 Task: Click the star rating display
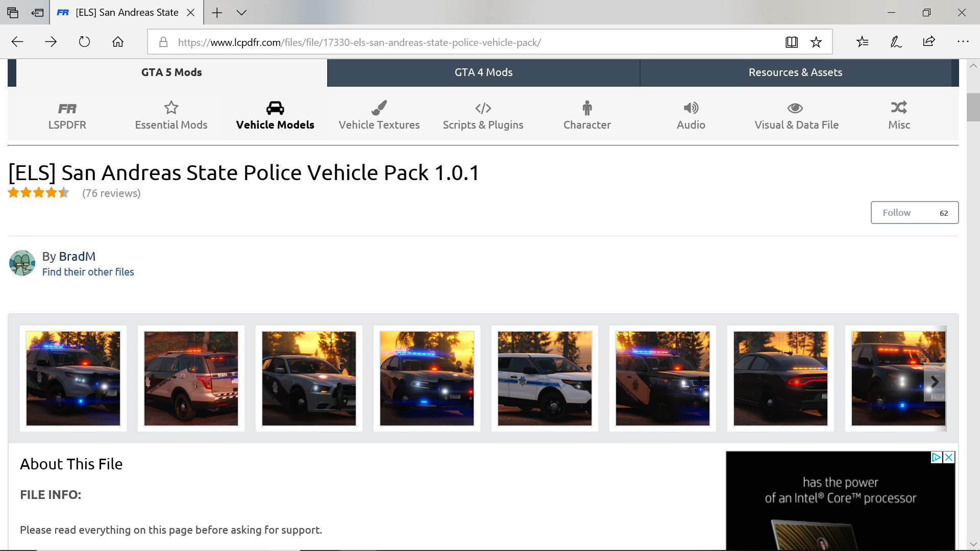tap(38, 193)
